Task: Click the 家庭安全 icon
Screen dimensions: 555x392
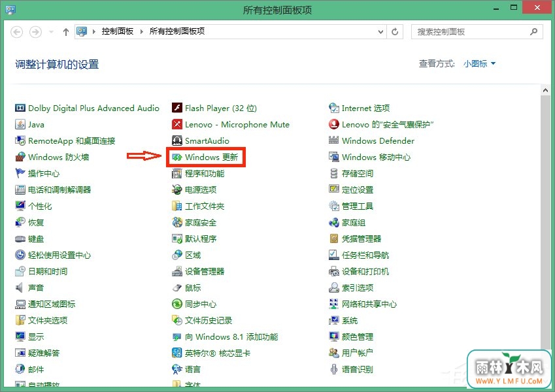Action: (x=177, y=222)
